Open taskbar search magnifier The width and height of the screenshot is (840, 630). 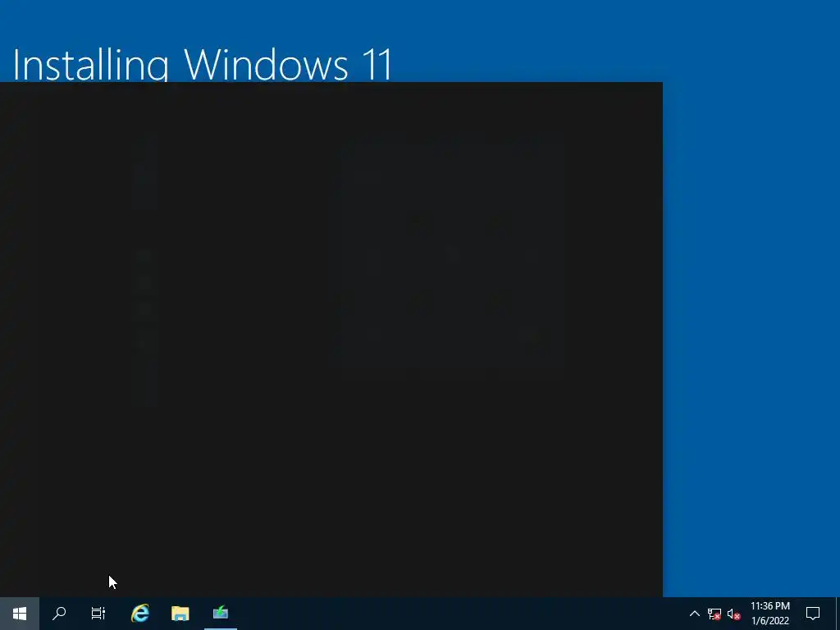[59, 614]
